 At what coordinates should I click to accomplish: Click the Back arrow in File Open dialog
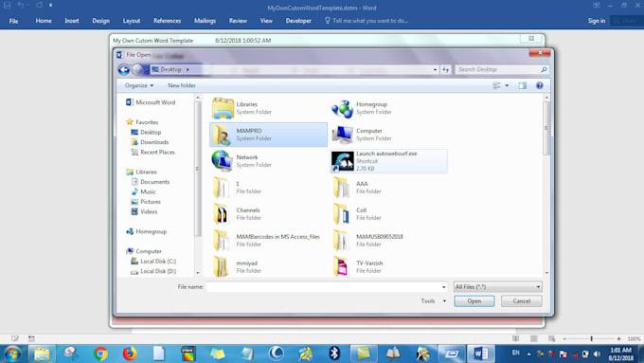click(124, 69)
